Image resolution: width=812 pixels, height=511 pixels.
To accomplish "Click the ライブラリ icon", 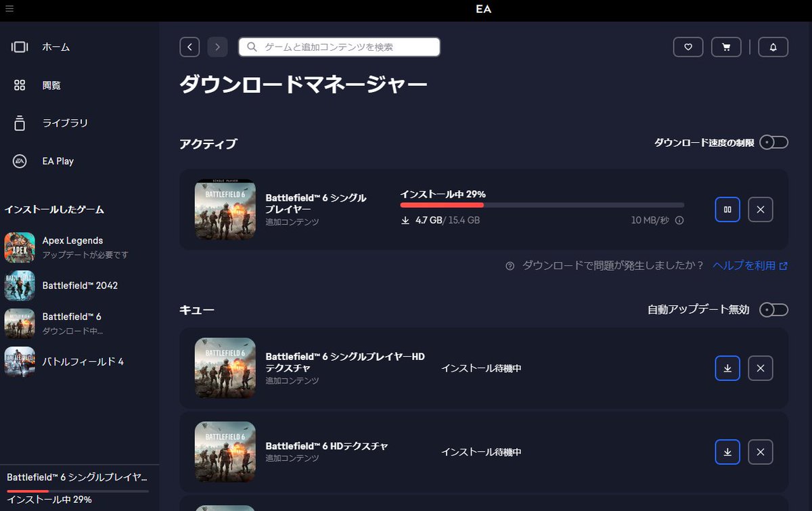I will pyautogui.click(x=20, y=123).
